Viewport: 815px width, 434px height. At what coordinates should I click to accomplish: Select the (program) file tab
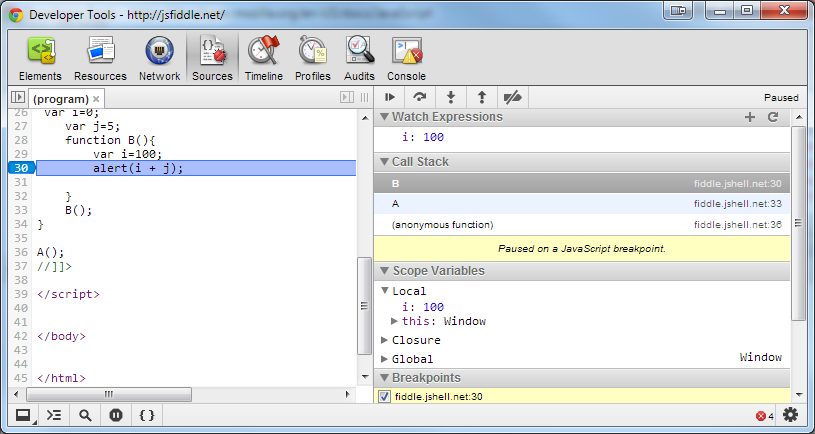point(61,99)
